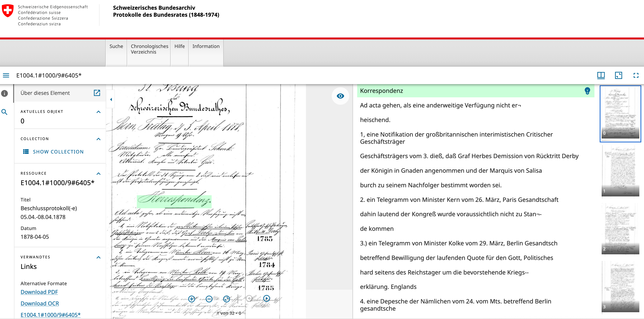Zoom out of the document image
644x319 pixels.
(209, 299)
